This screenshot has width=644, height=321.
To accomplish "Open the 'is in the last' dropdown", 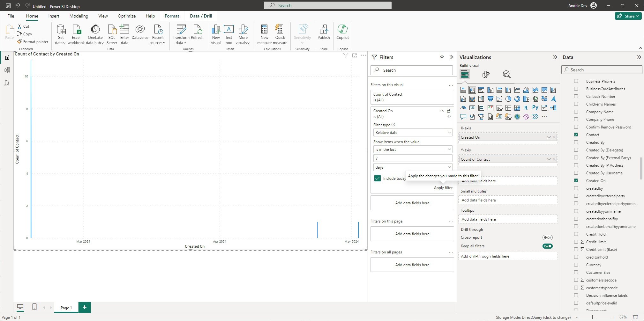I will (413, 150).
